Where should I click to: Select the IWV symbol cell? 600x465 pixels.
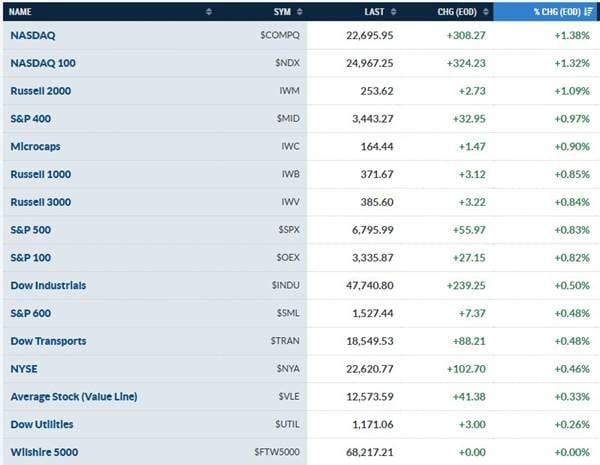point(290,202)
